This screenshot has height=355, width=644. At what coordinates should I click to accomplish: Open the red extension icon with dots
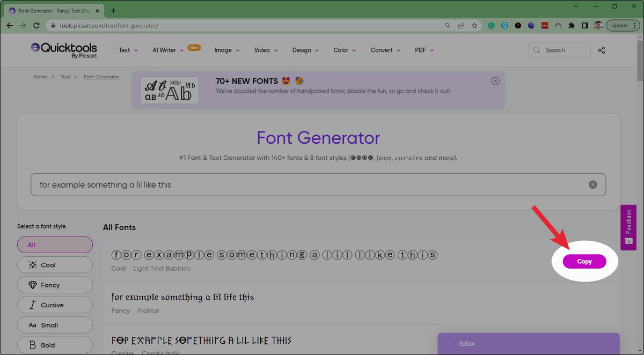pos(545,25)
